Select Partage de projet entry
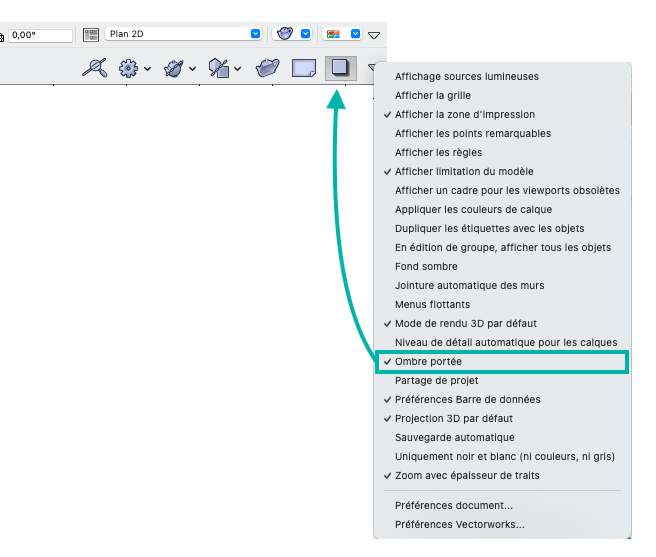The image size is (656, 557). (x=502, y=380)
